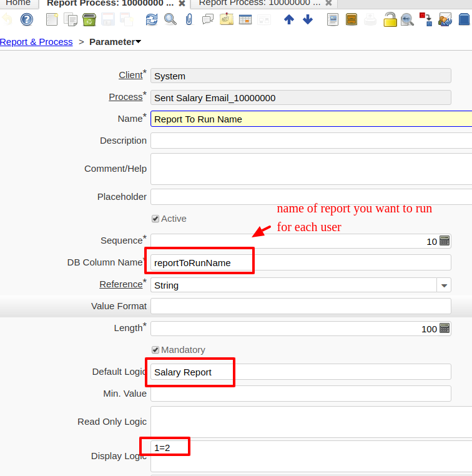Click the blue down arrow Next record
This screenshot has width=472, height=476.
coord(308,19)
